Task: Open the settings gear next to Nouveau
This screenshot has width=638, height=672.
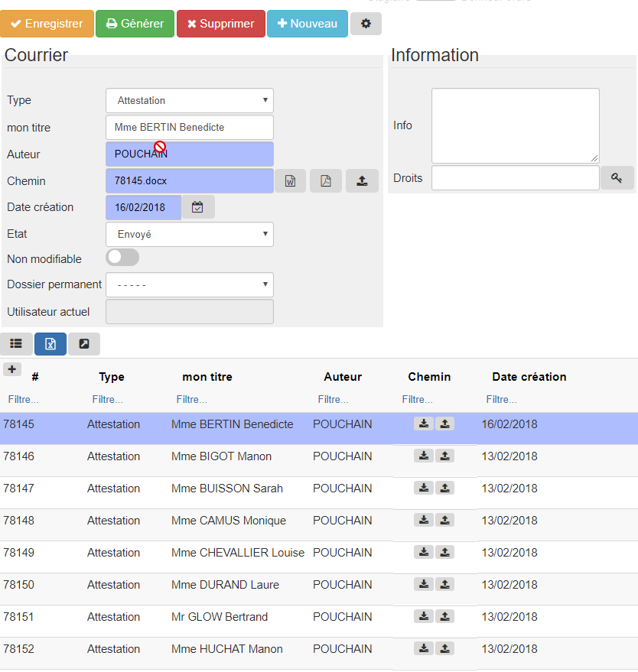Action: tap(366, 24)
